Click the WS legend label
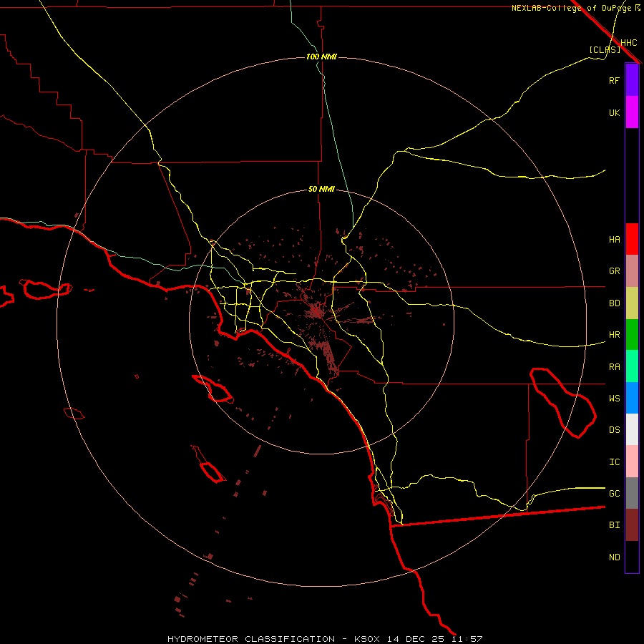 (614, 398)
